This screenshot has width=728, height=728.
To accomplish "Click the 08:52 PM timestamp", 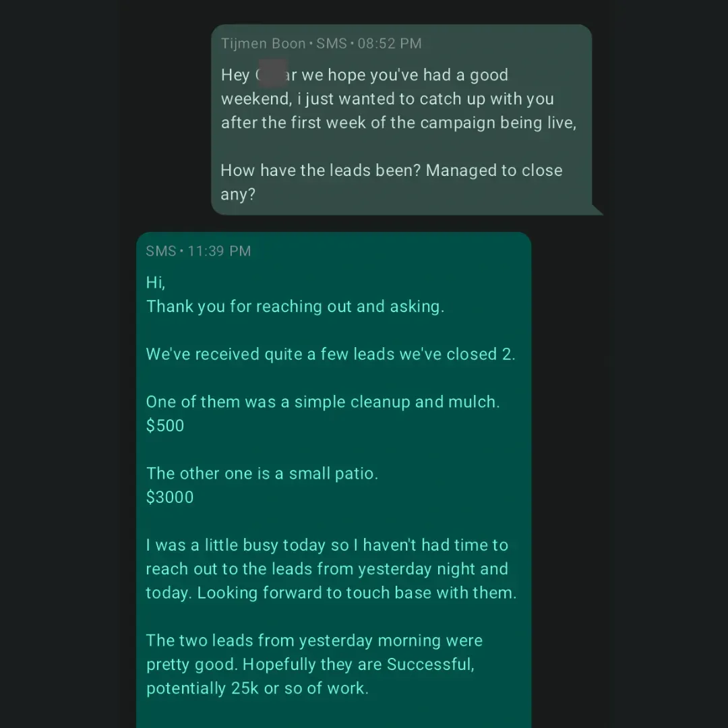I will click(x=389, y=44).
